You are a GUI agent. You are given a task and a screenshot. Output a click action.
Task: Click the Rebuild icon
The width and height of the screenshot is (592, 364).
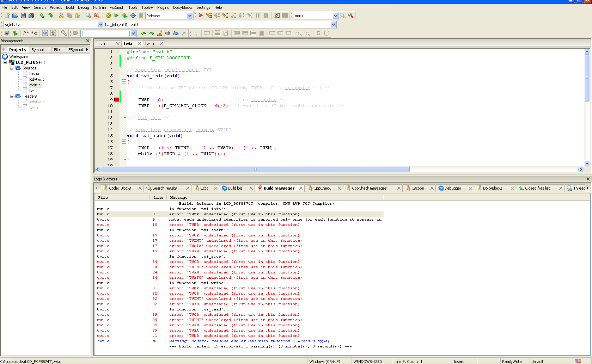[133, 16]
